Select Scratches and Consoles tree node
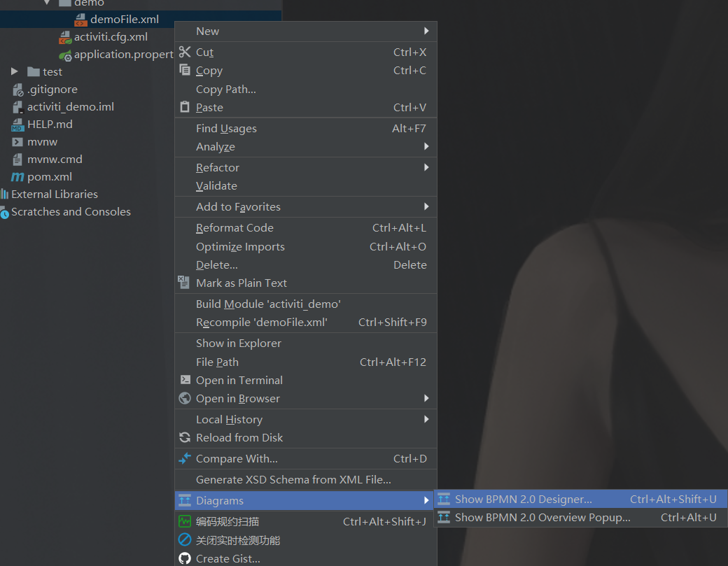 click(x=71, y=211)
